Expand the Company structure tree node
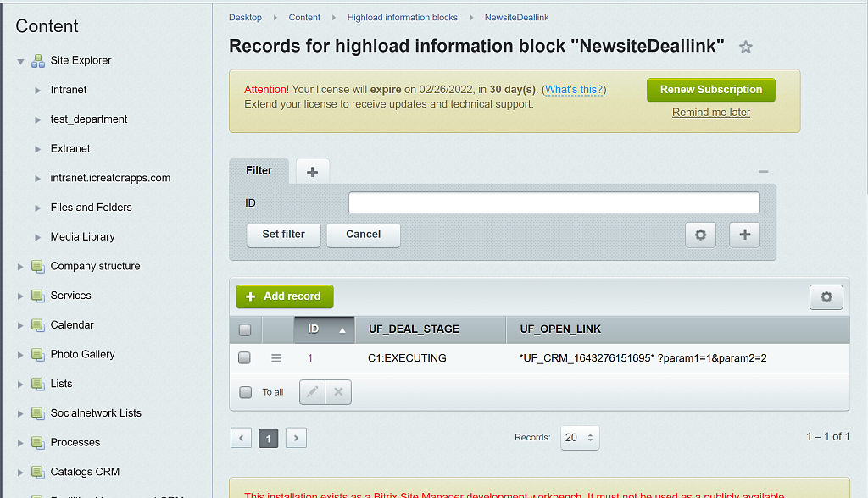 pyautogui.click(x=21, y=267)
